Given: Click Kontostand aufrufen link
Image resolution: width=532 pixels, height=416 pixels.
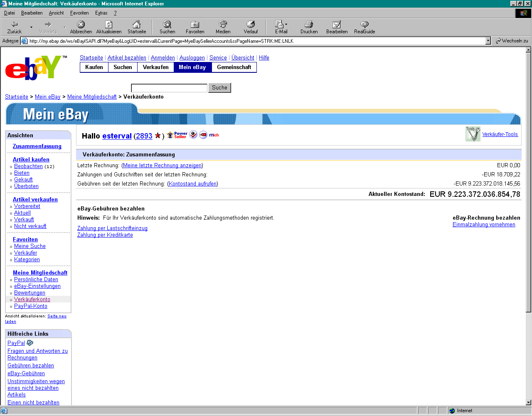Looking at the screenshot, I should pos(193,184).
